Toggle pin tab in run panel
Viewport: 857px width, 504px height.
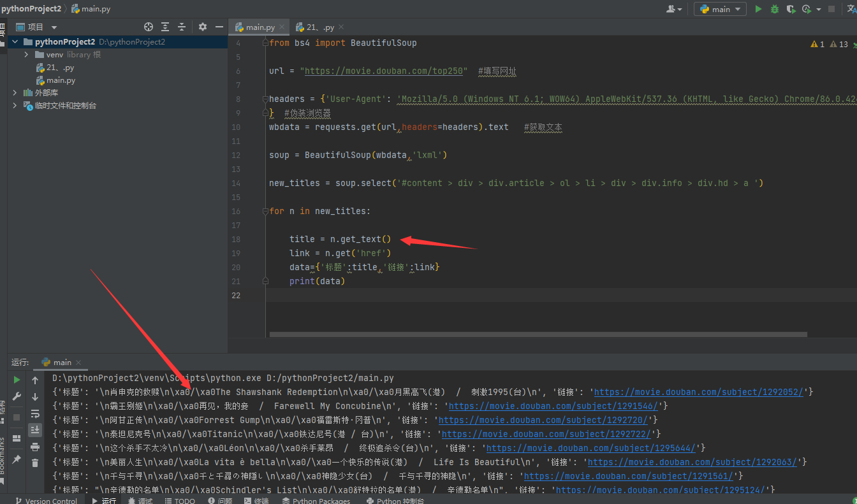click(17, 459)
